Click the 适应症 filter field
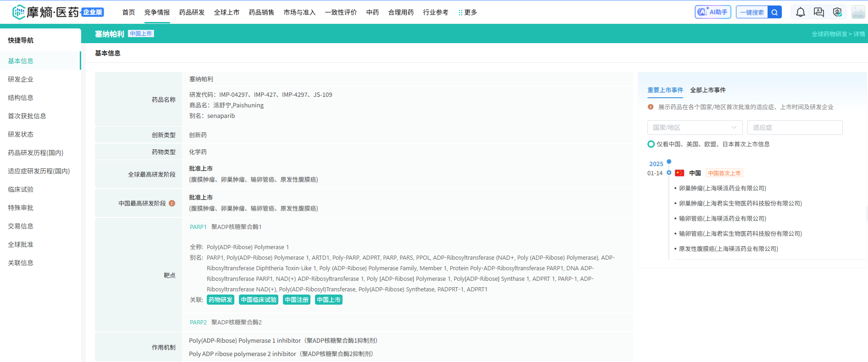 tap(795, 128)
